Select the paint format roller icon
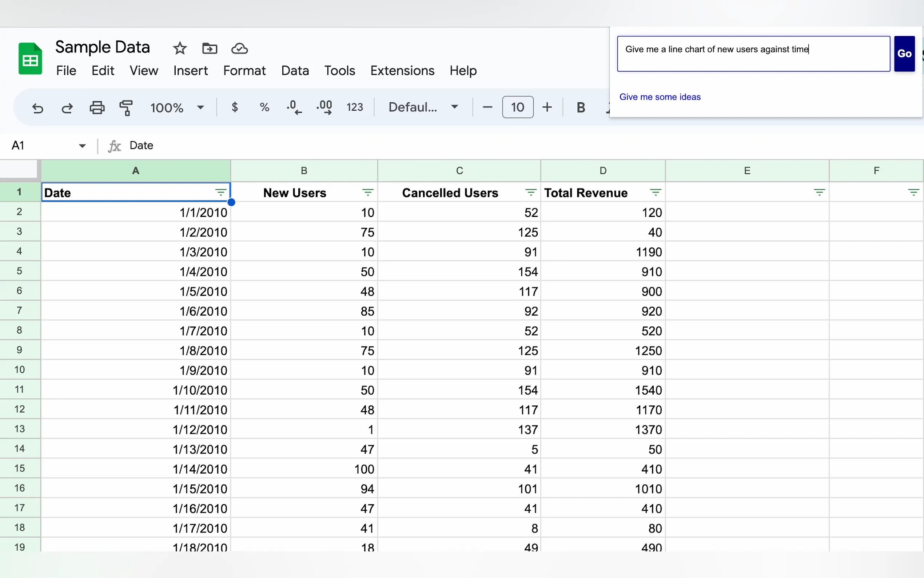This screenshot has height=578, width=924. [126, 108]
